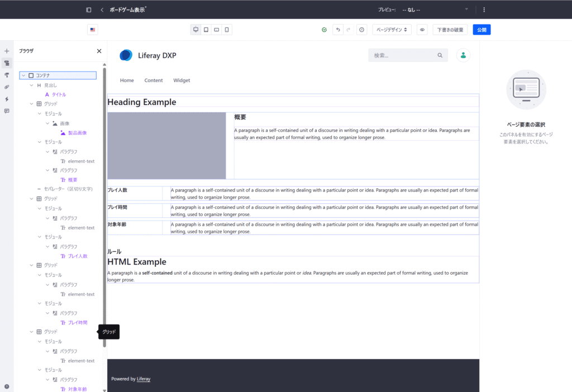
Task: Open the history clock icon
Action: point(361,30)
